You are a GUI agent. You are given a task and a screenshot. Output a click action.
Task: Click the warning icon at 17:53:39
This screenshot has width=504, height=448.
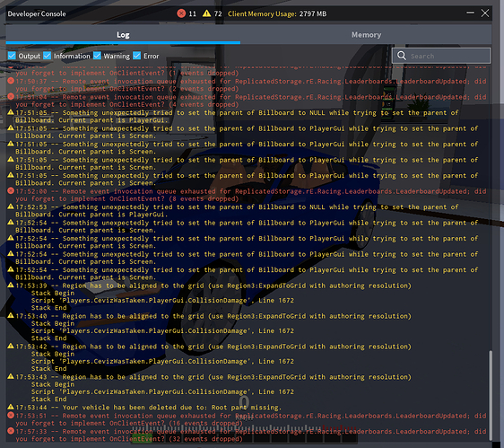click(x=11, y=285)
